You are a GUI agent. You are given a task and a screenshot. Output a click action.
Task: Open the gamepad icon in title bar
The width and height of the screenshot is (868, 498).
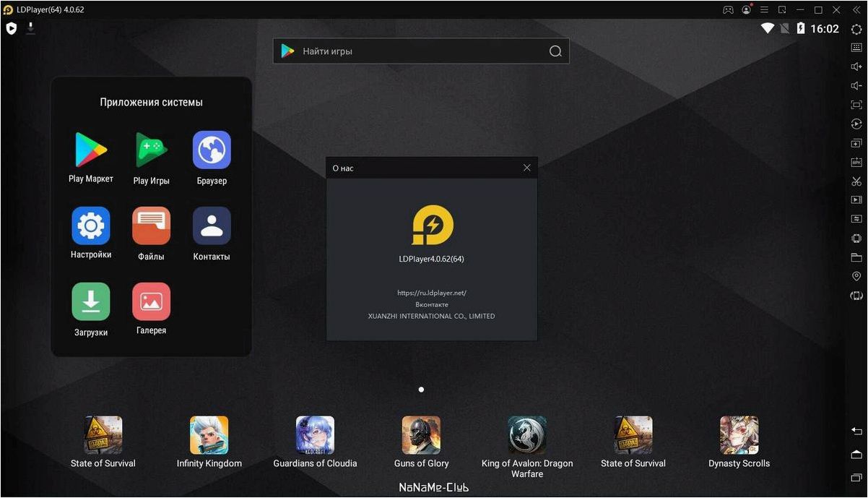728,10
